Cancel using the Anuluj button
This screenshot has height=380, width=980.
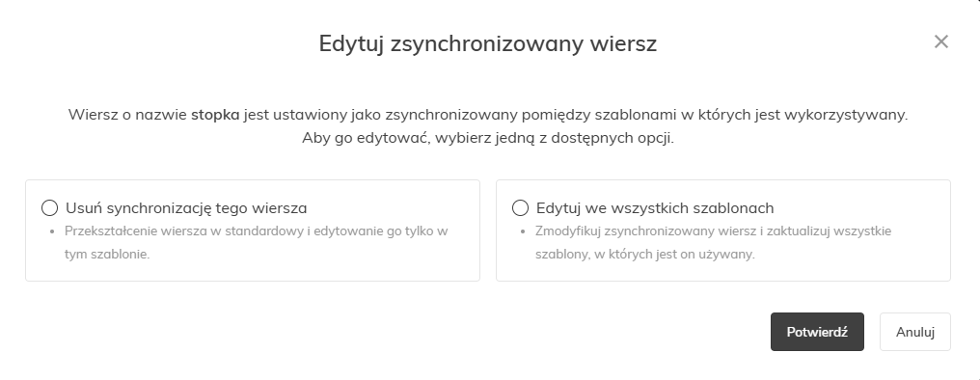[915, 332]
